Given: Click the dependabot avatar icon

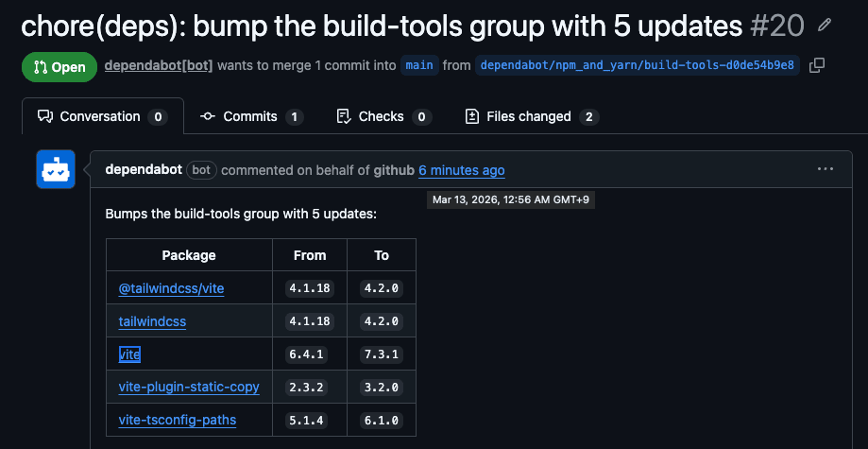Looking at the screenshot, I should click(x=56, y=169).
